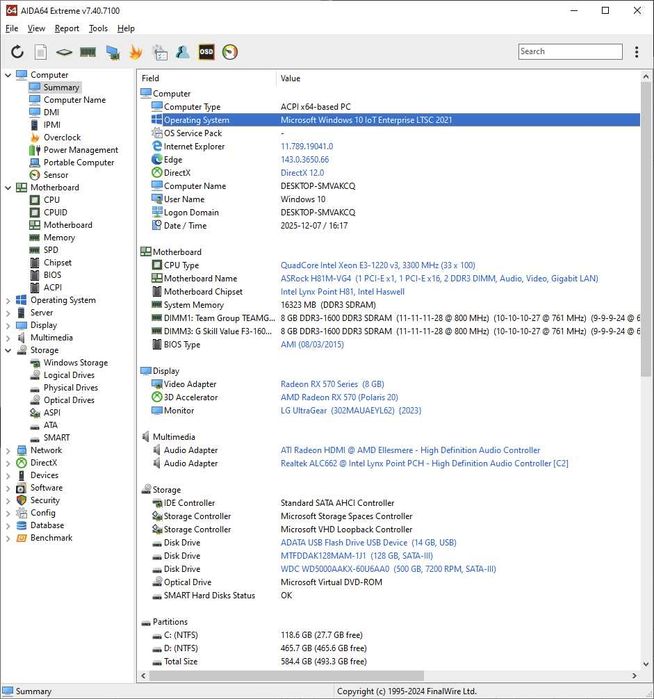Click the horizontal scrollbar thumb

click(x=286, y=675)
